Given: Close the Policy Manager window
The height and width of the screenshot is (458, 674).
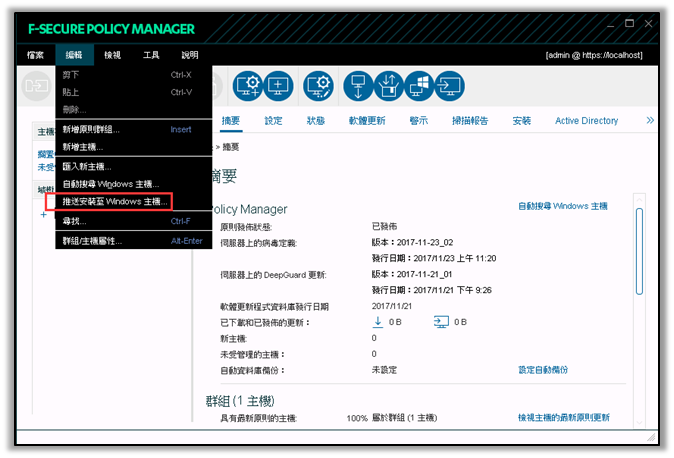Looking at the screenshot, I should tap(648, 23).
